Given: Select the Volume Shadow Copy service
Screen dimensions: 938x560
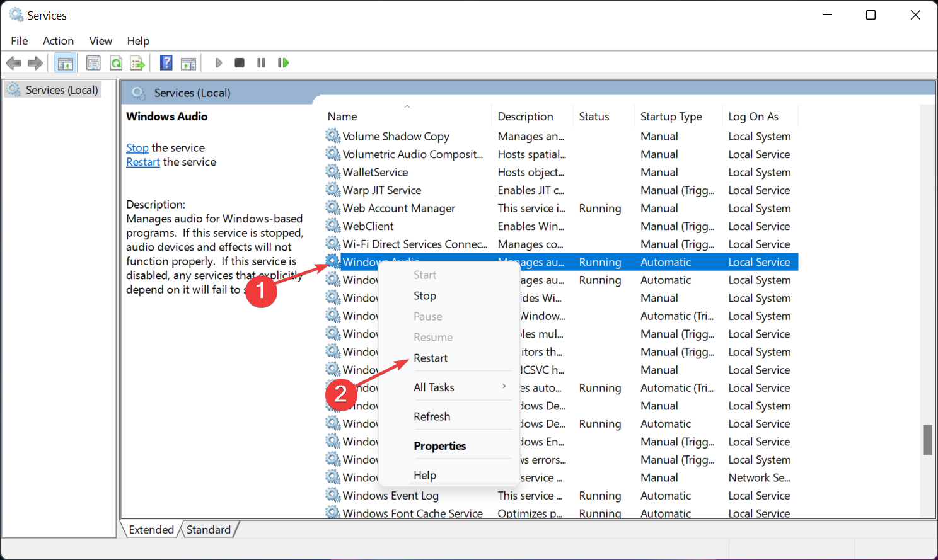Looking at the screenshot, I should tap(561, 136).
